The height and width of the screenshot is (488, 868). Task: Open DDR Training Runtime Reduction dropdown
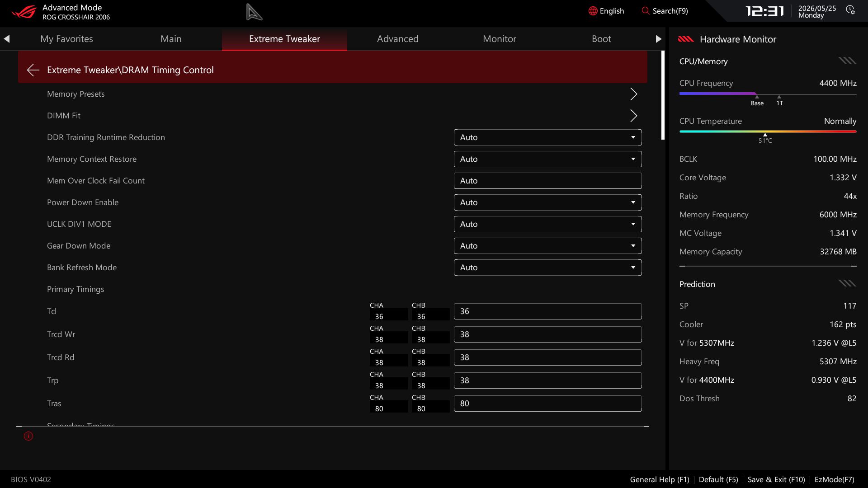[x=547, y=137]
